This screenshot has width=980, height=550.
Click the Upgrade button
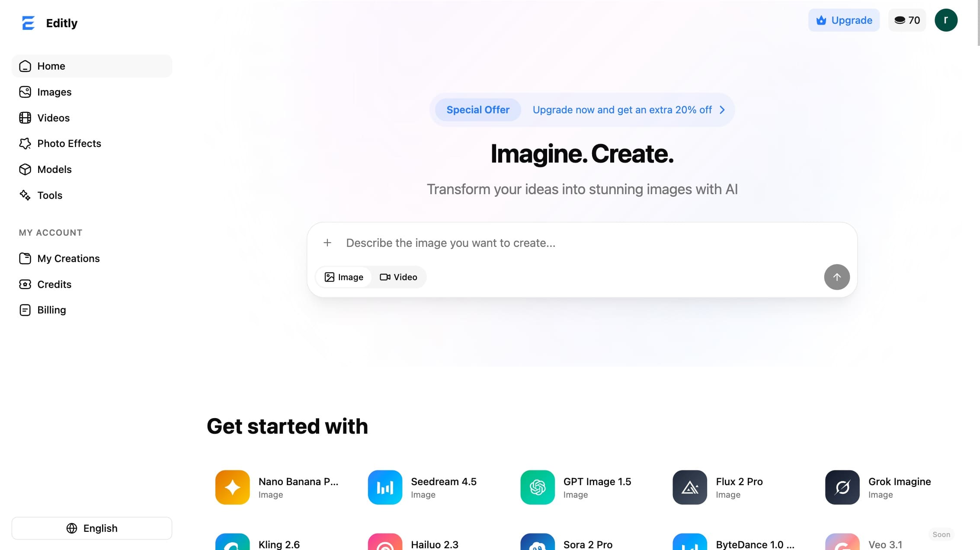(x=844, y=20)
